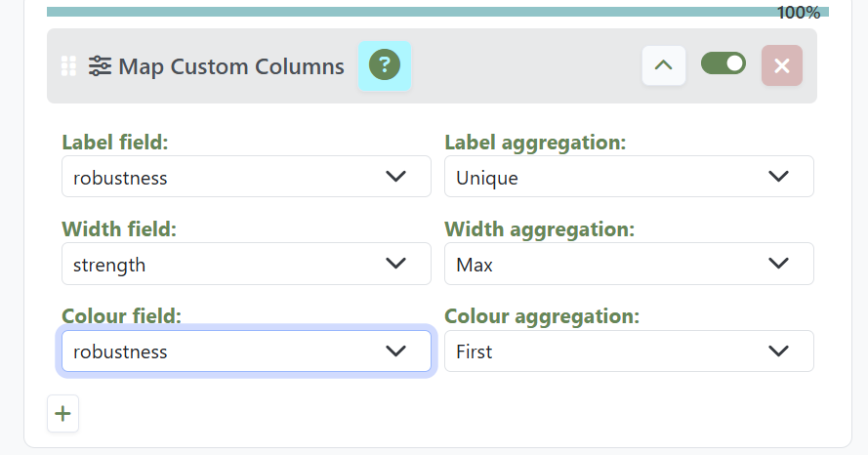The image size is (868, 455).
Task: Remove the step with the red X button
Action: (x=781, y=65)
